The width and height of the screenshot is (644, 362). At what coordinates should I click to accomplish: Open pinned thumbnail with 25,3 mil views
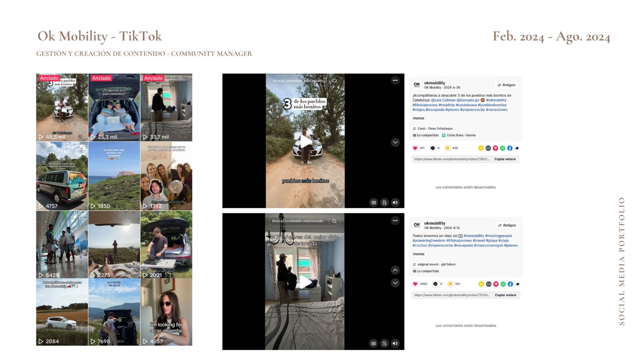tap(114, 107)
